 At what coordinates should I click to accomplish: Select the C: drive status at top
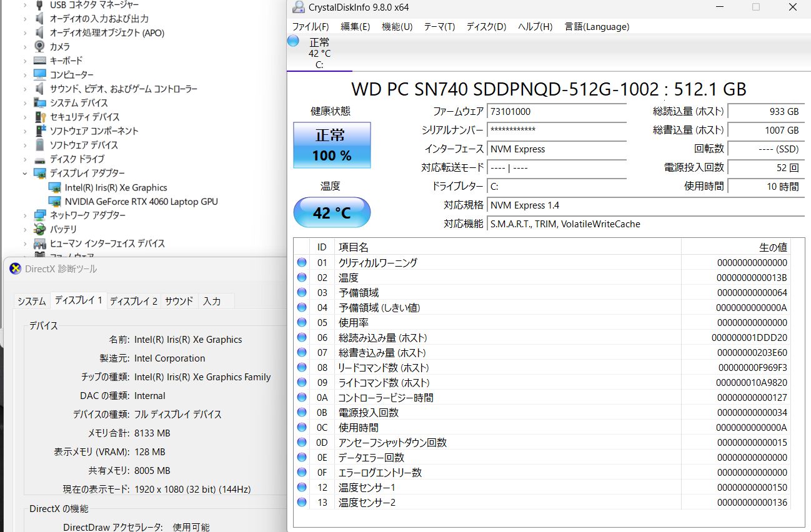[x=319, y=54]
